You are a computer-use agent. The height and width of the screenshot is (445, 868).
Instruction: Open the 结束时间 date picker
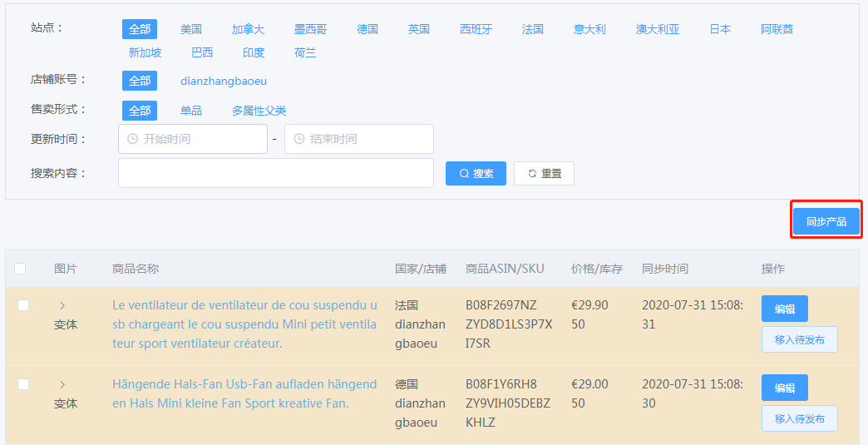(x=358, y=139)
